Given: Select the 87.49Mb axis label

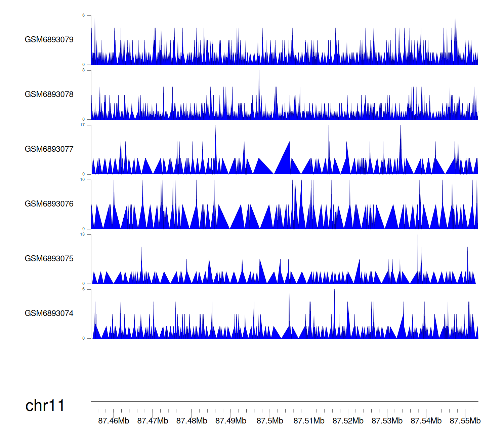Looking at the screenshot, I should (231, 421).
